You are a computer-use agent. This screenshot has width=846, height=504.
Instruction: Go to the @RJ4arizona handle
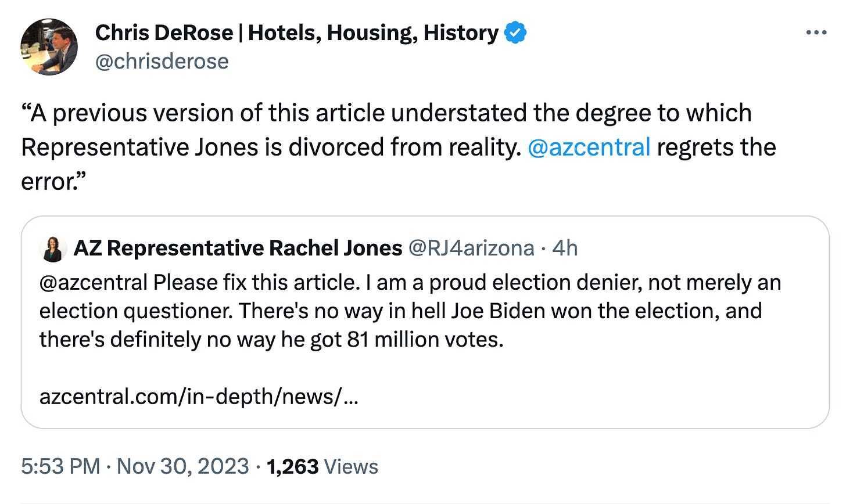pyautogui.click(x=471, y=249)
